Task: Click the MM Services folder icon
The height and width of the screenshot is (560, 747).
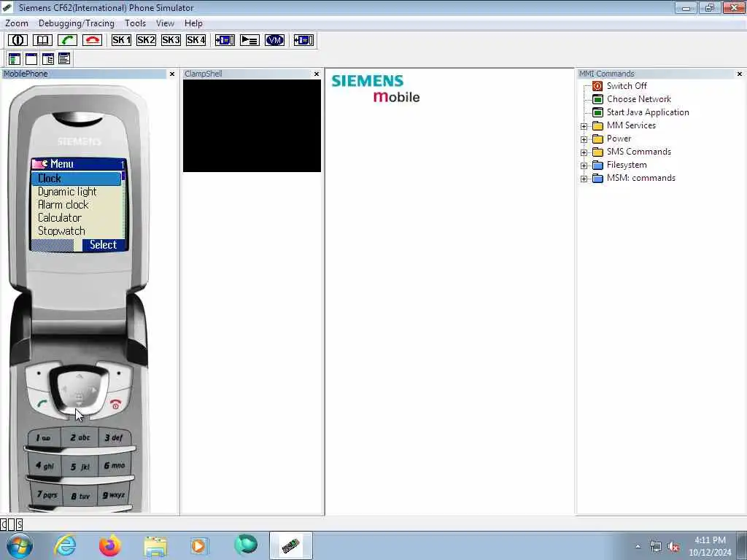Action: [597, 125]
